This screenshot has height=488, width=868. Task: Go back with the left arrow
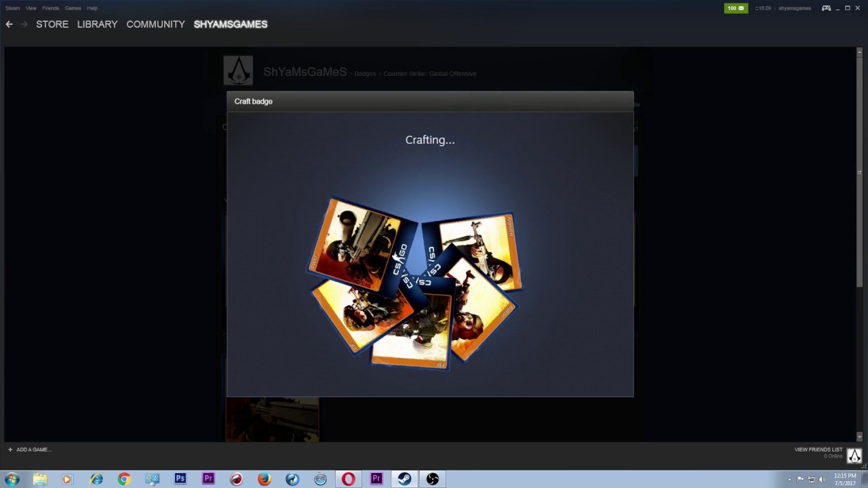tap(9, 24)
